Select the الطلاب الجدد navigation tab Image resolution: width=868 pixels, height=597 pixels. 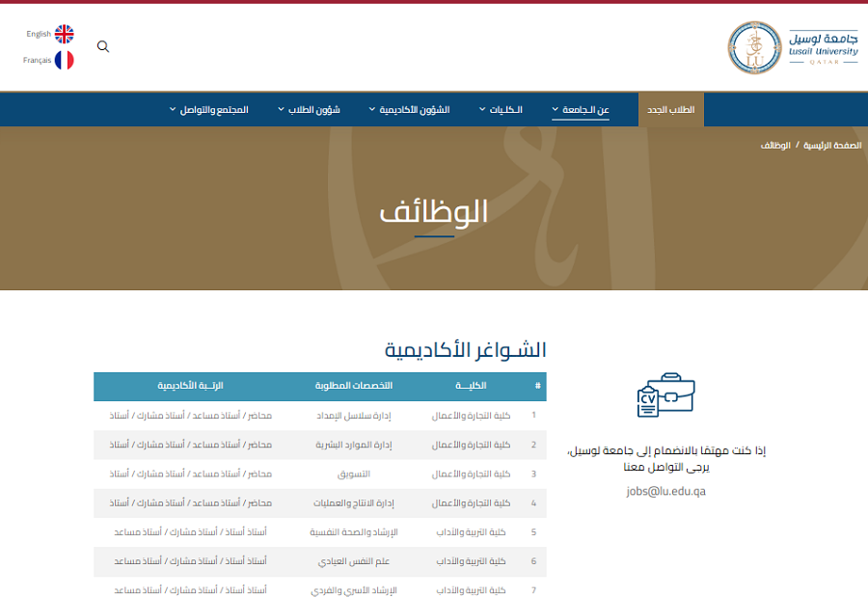pos(671,110)
